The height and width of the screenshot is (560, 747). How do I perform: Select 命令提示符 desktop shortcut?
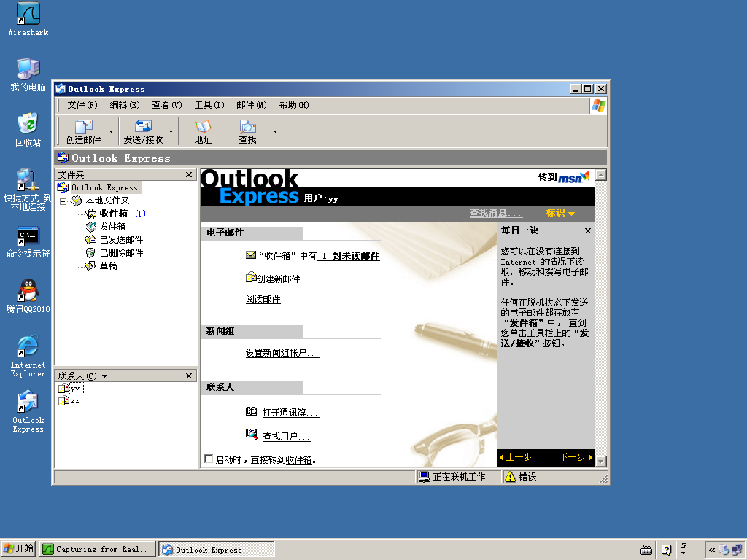[28, 242]
